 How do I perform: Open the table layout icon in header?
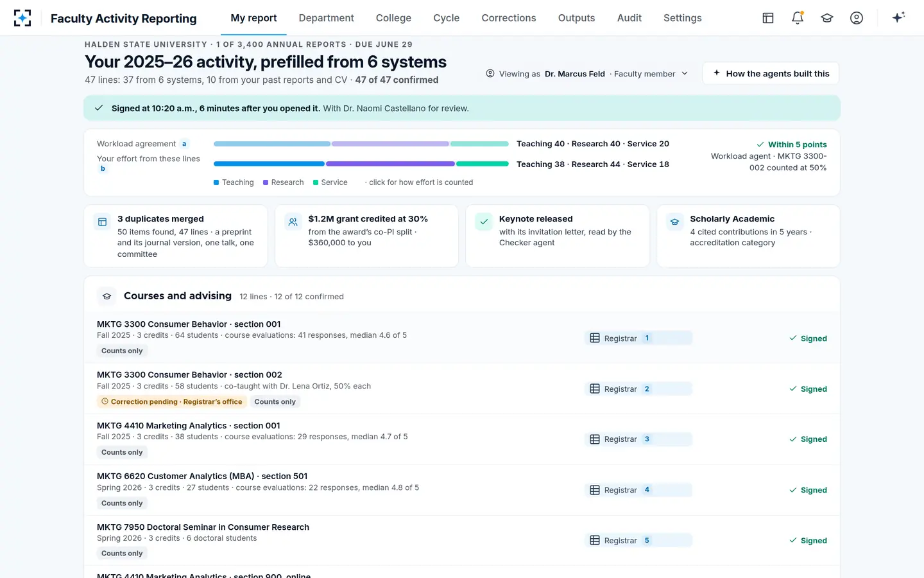click(768, 18)
